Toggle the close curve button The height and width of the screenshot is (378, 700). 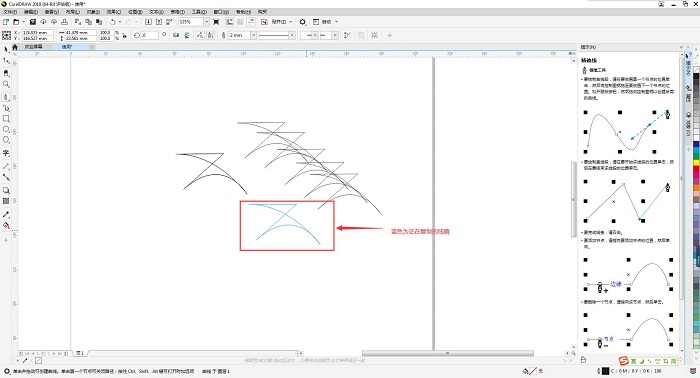tap(347, 35)
